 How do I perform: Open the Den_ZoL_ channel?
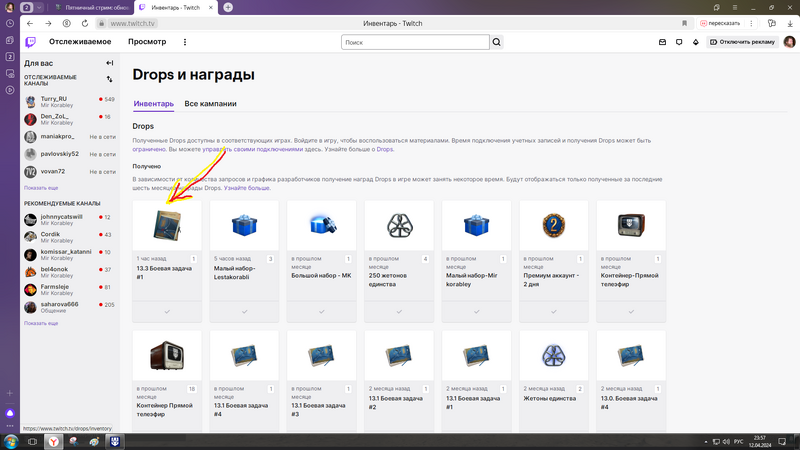[x=70, y=119]
